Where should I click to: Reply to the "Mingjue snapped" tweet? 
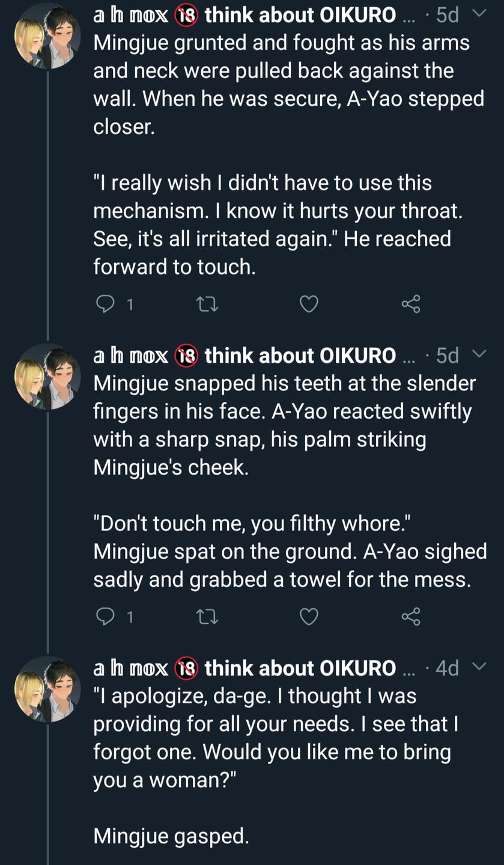pyautogui.click(x=105, y=616)
